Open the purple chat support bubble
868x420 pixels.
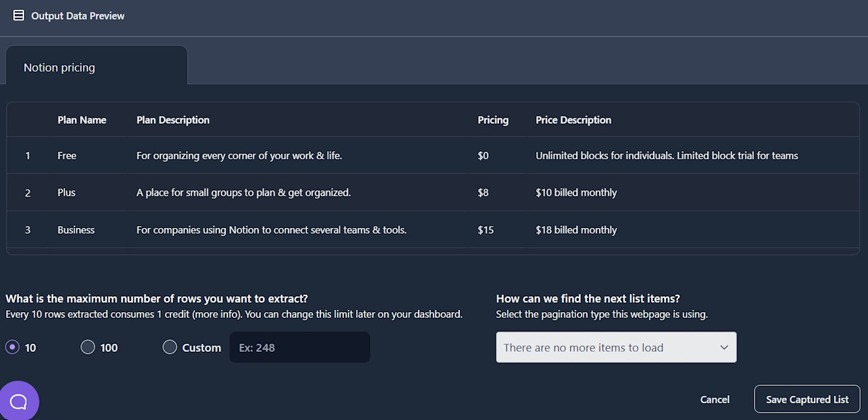19,401
